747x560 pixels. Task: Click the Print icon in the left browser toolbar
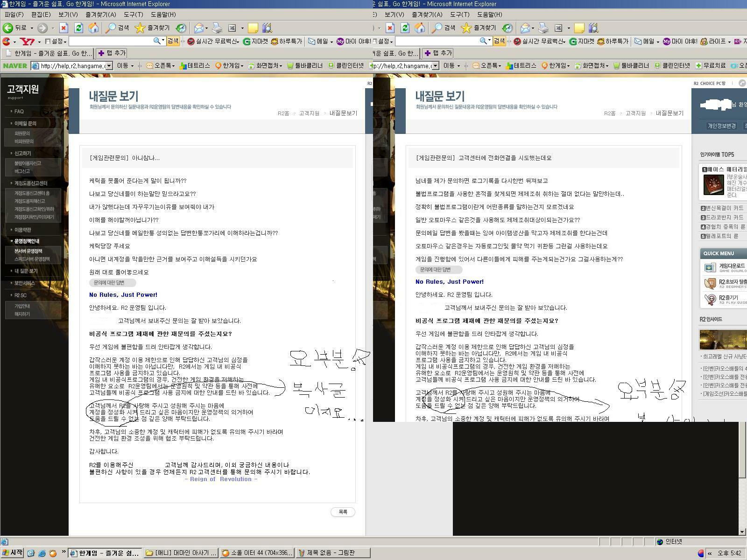(x=217, y=28)
